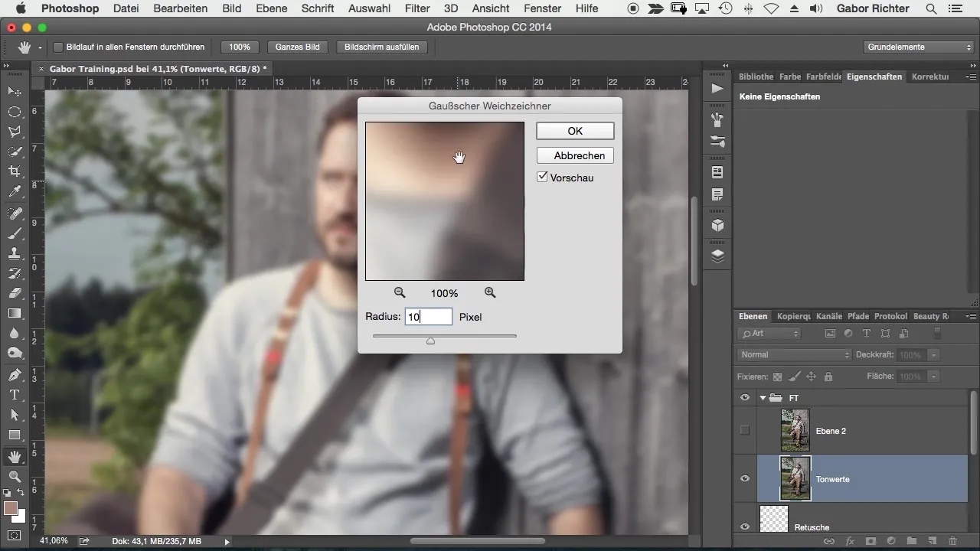
Task: Click OK in Gaussian blur dialog
Action: 575,131
